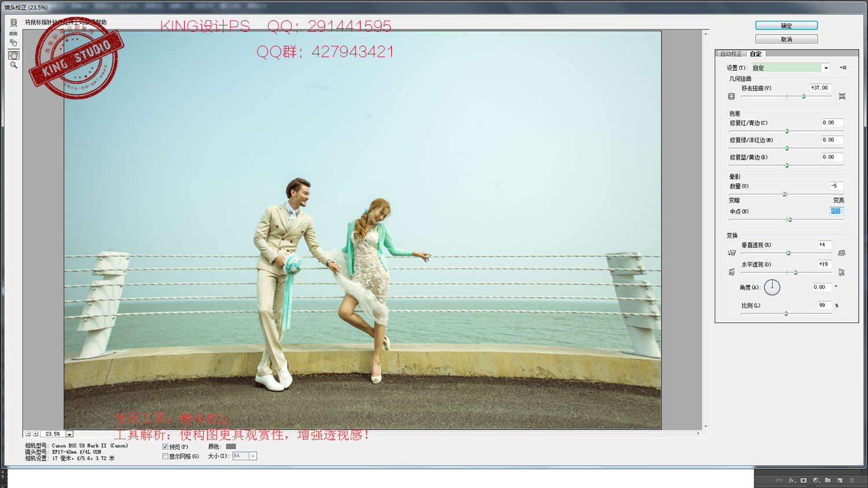Click the midpoint field showing +53

[836, 212]
